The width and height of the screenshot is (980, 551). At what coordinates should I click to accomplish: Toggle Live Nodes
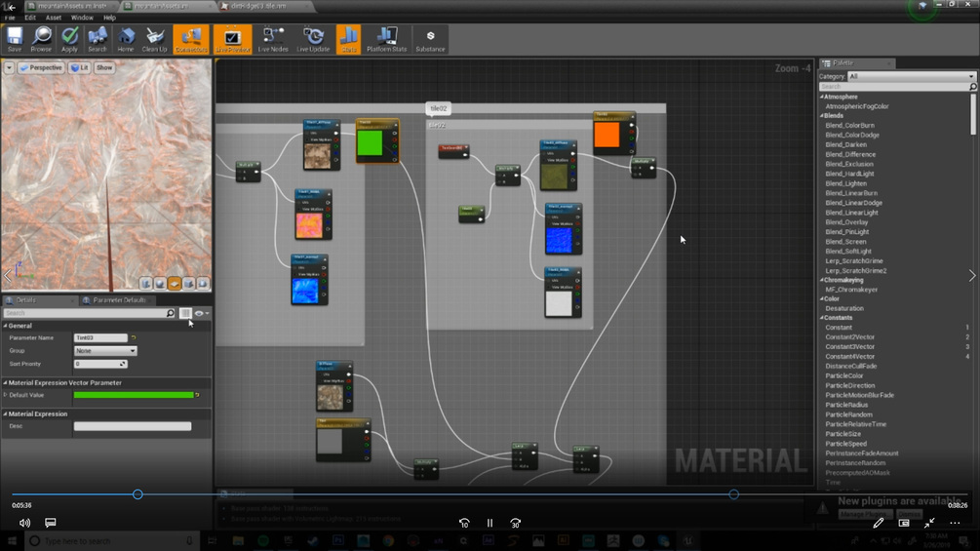pos(273,39)
